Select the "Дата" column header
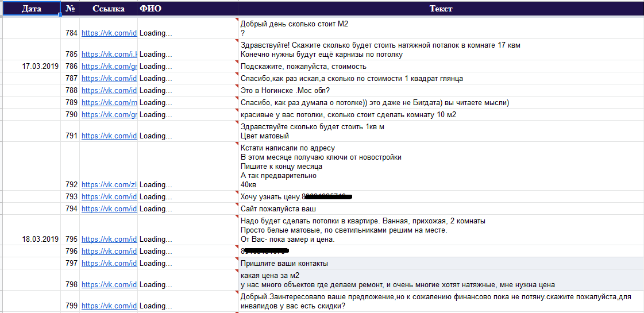The height and width of the screenshot is (313, 644). (31, 9)
